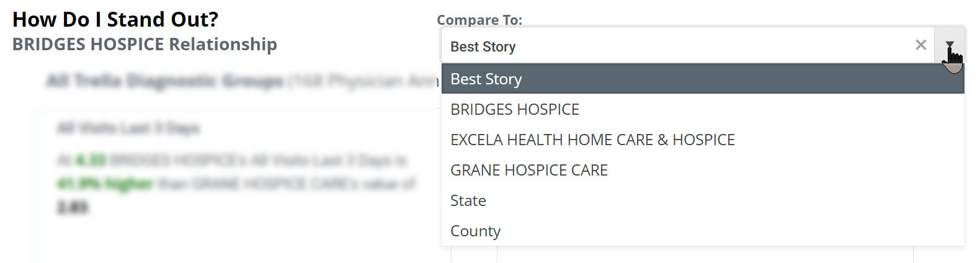Image resolution: width=980 pixels, height=263 pixels.
Task: Click the blurred All Visits Last 3 Days title
Action: tap(128, 128)
